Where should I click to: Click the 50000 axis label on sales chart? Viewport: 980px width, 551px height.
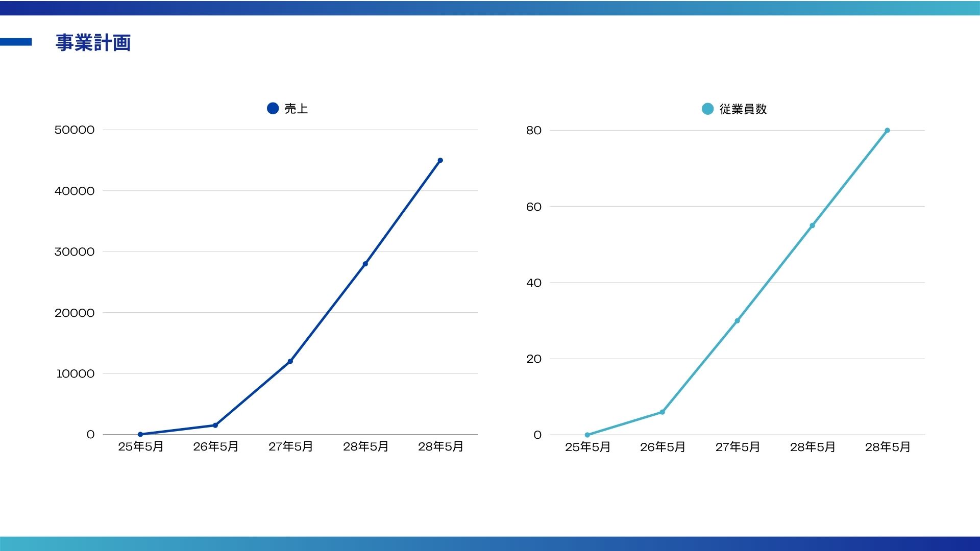click(75, 130)
